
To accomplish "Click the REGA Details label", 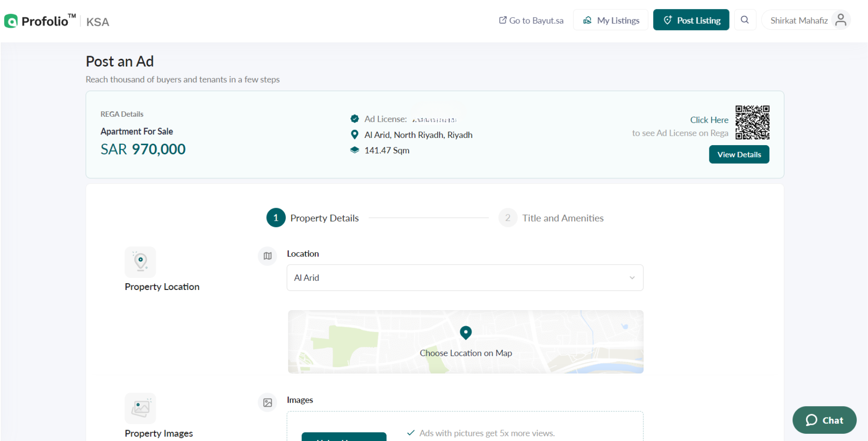I will 122,114.
